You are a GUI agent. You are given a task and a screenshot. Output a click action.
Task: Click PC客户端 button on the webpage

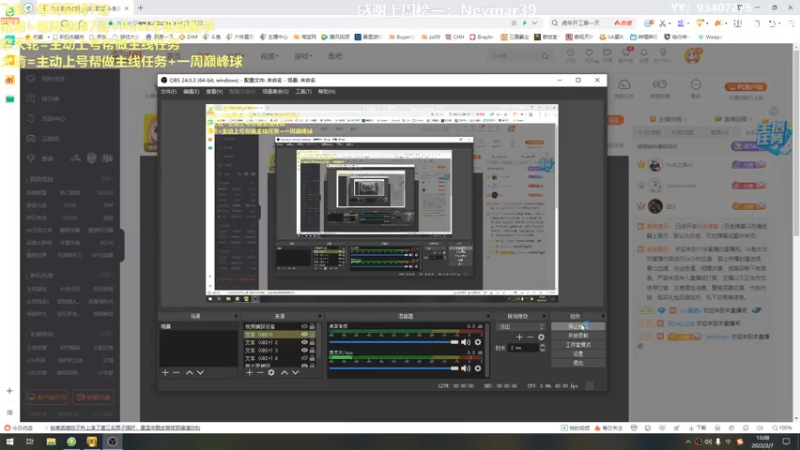point(746,87)
